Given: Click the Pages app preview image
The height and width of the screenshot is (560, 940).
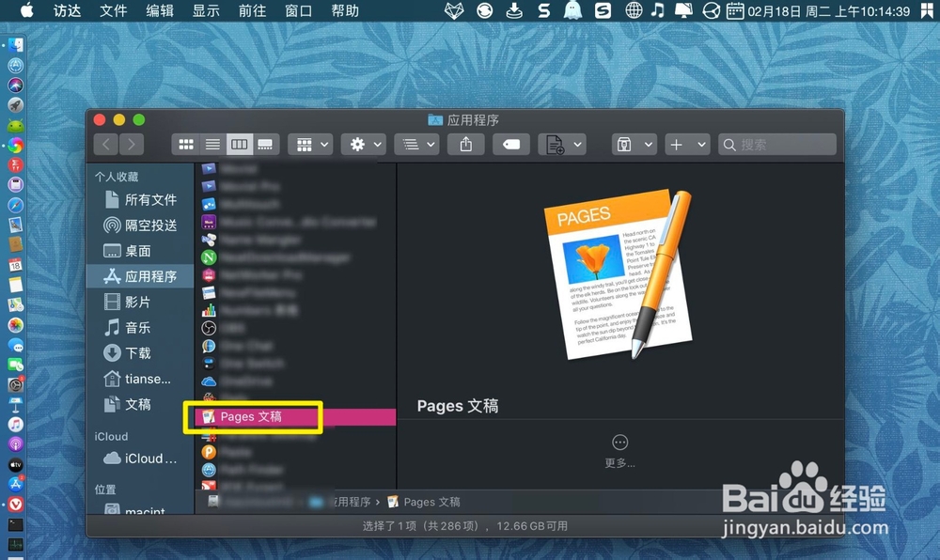Looking at the screenshot, I should pyautogui.click(x=619, y=274).
